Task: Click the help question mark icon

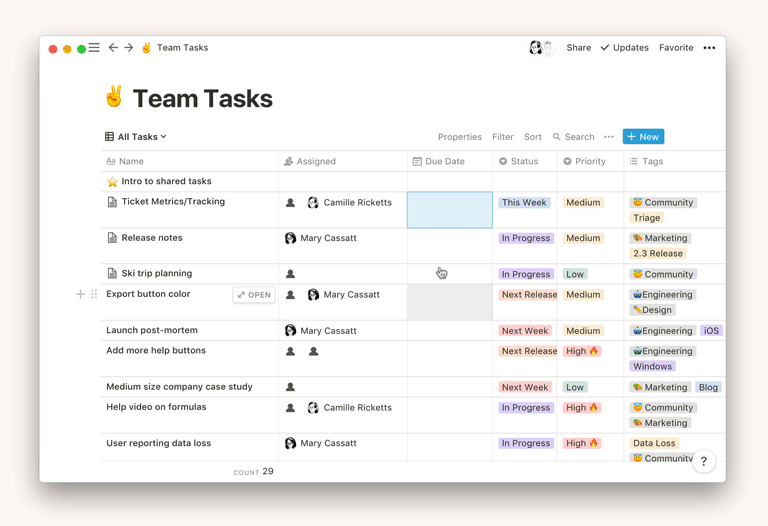Action: (x=704, y=461)
